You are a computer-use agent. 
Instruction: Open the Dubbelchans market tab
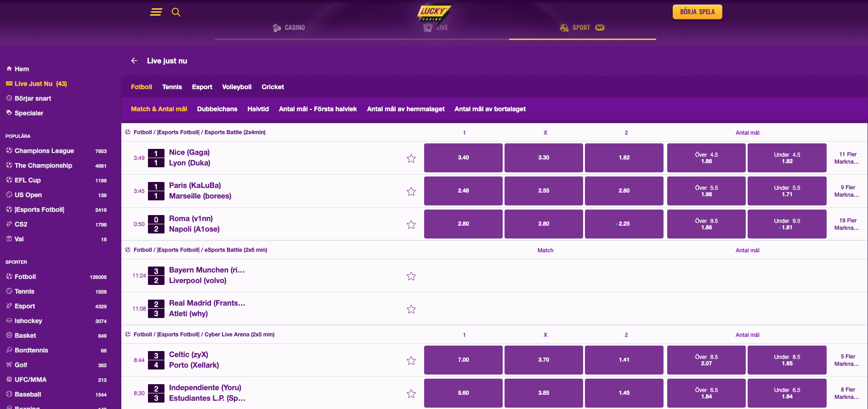point(217,109)
